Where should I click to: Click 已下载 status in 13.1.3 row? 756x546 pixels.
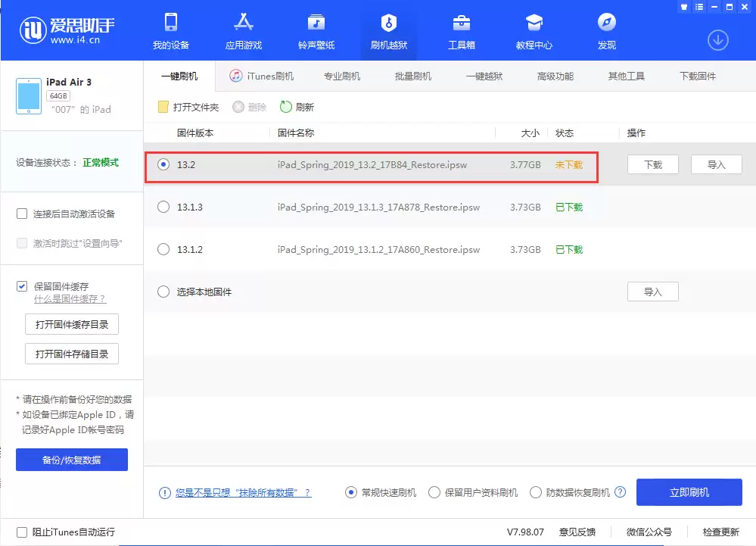pyautogui.click(x=569, y=207)
